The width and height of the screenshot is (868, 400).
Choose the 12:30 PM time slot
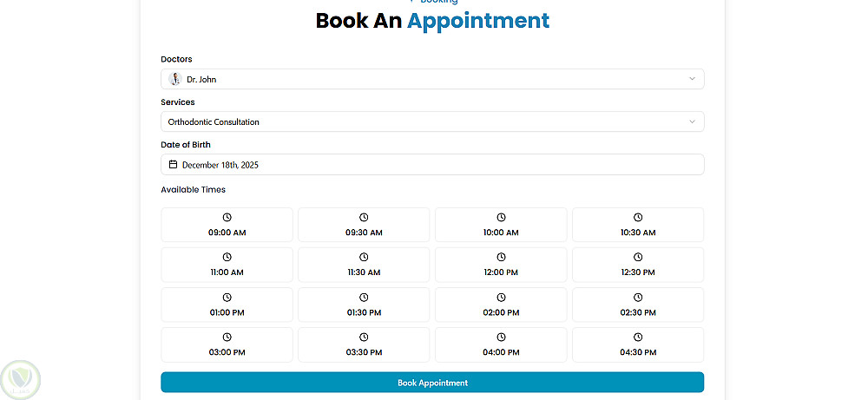tap(638, 265)
